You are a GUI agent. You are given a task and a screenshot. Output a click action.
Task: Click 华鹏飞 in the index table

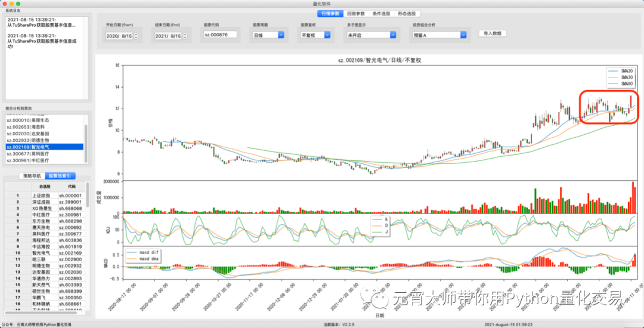click(x=44, y=297)
